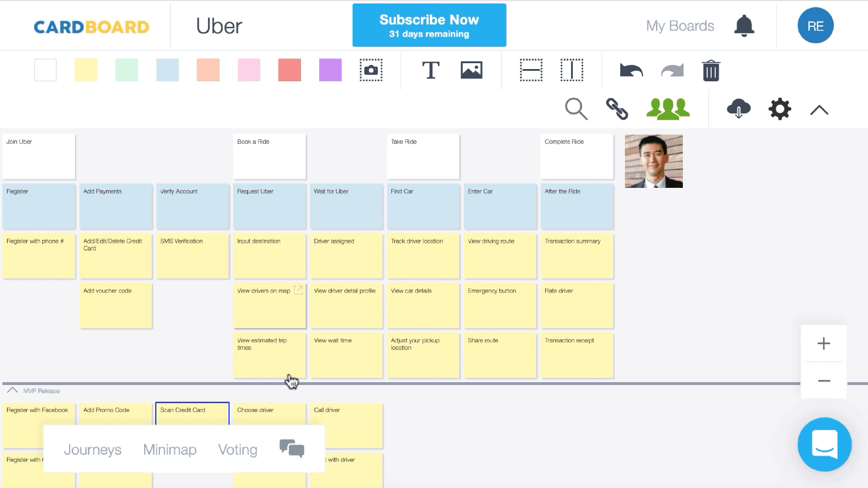Collapse the toolbar with the up chevron
Viewport: 868px width, 488px height.
point(819,110)
